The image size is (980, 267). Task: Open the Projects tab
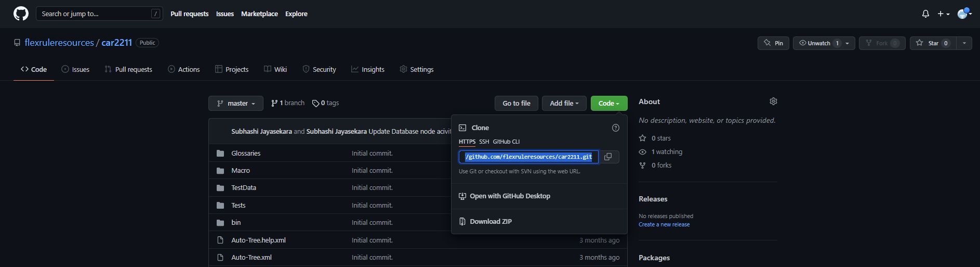click(x=232, y=69)
